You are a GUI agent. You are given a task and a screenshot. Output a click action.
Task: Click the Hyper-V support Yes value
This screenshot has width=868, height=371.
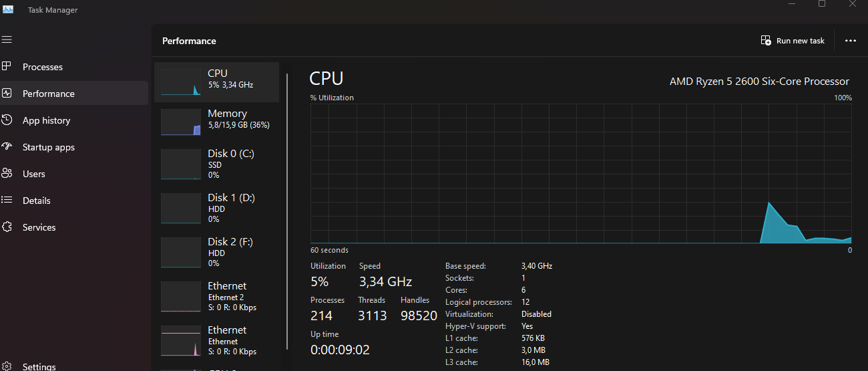[527, 326]
